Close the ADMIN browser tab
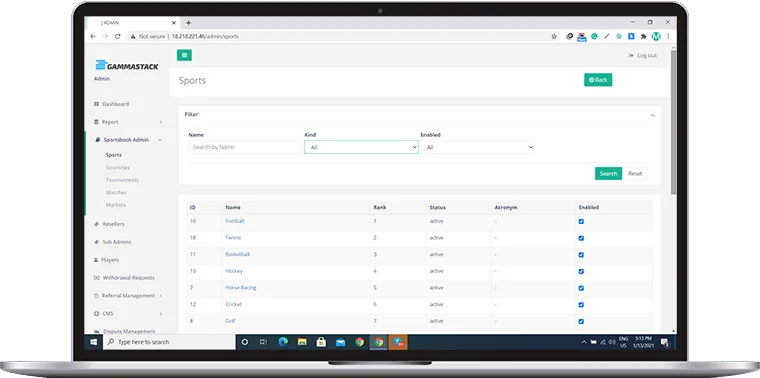This screenshot has width=760, height=378. [174, 23]
